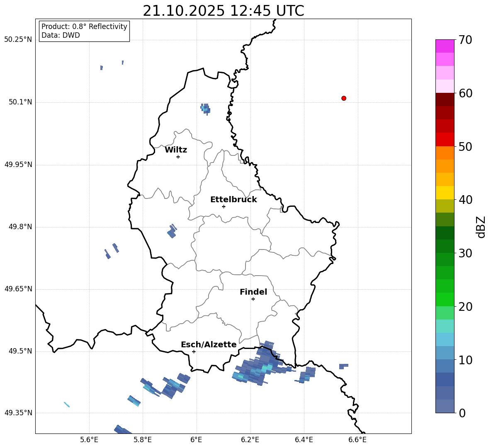
Task: Click the 49.35°N latitude label
Action: [18, 413]
